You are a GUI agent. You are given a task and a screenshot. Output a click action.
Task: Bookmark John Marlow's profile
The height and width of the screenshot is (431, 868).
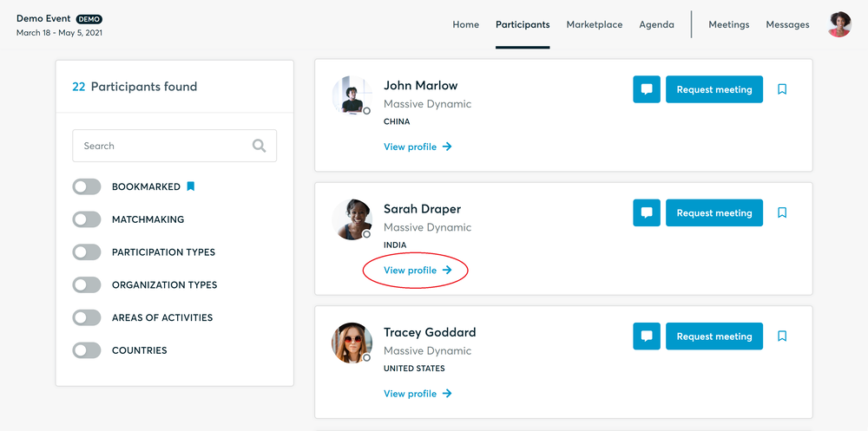[782, 89]
